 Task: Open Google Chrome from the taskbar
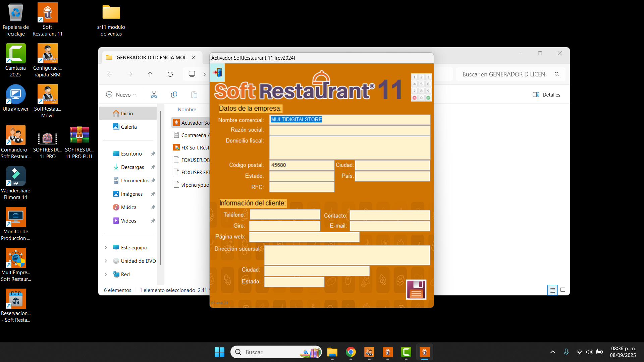pos(351,352)
